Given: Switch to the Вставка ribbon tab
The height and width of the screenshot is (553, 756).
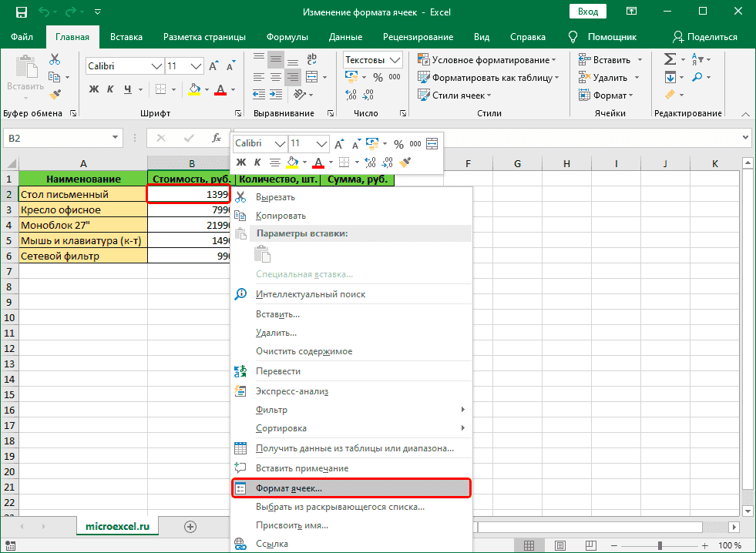Looking at the screenshot, I should click(126, 37).
